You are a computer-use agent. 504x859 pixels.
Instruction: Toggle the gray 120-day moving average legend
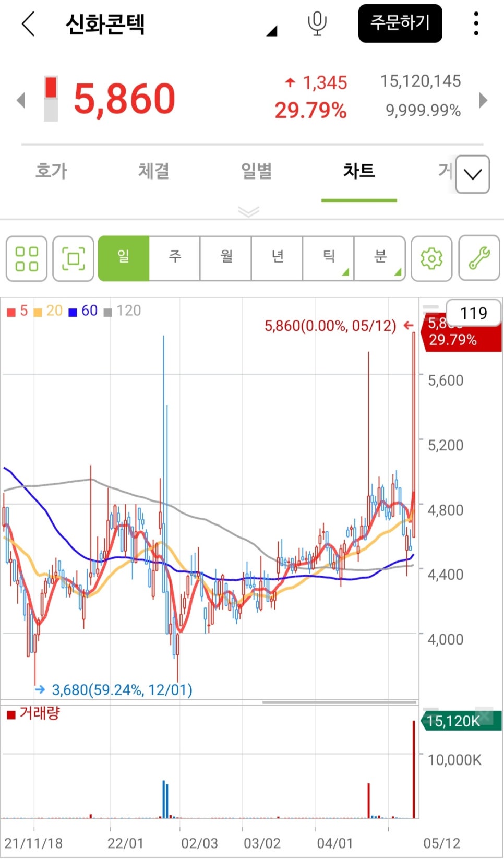(x=123, y=311)
